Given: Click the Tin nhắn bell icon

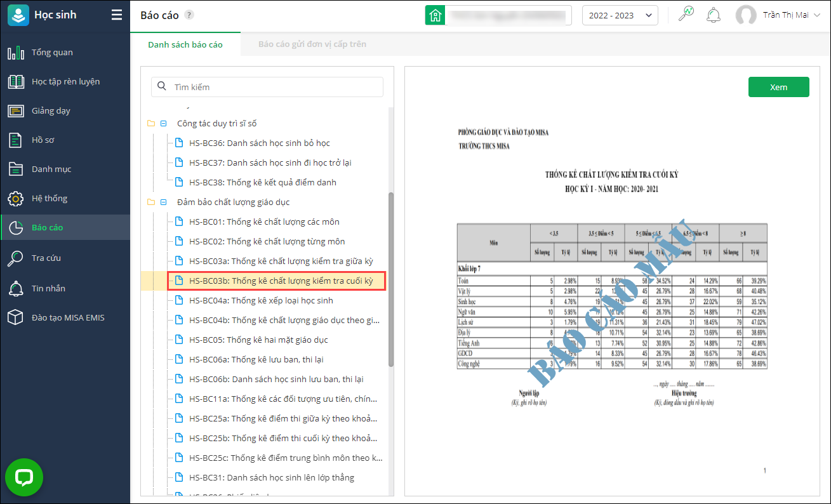Looking at the screenshot, I should 16,288.
